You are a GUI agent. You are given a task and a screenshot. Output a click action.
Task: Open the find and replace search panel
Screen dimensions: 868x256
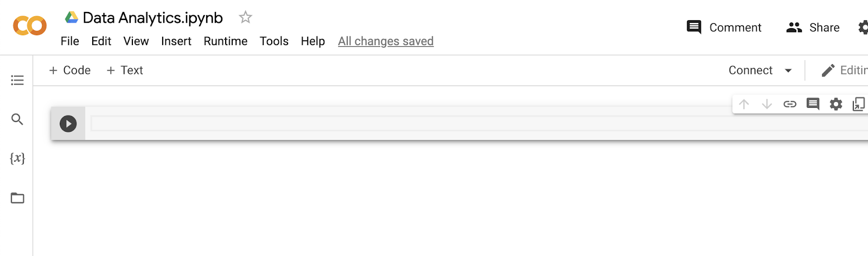click(x=17, y=119)
